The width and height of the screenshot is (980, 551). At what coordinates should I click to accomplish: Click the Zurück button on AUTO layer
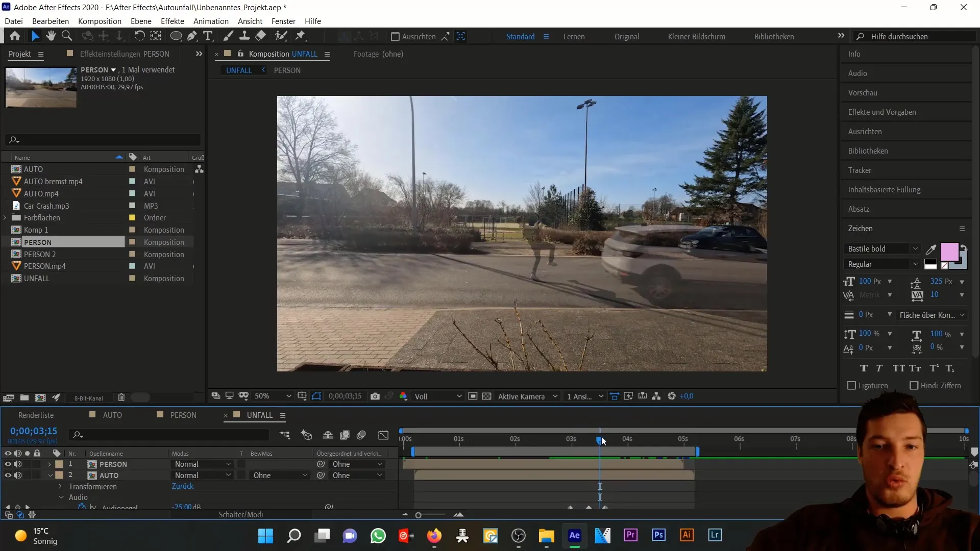point(182,486)
